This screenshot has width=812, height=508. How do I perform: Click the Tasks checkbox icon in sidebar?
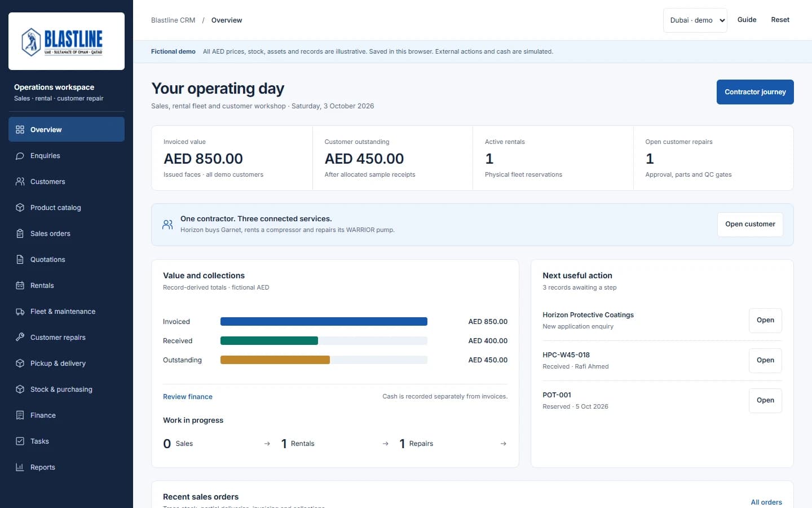(20, 441)
